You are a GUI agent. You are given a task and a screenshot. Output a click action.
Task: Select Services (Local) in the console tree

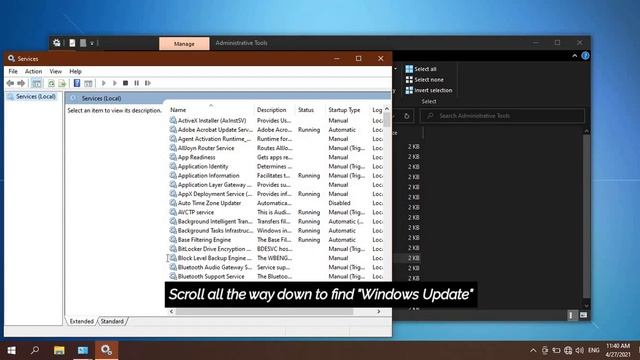coord(36,97)
